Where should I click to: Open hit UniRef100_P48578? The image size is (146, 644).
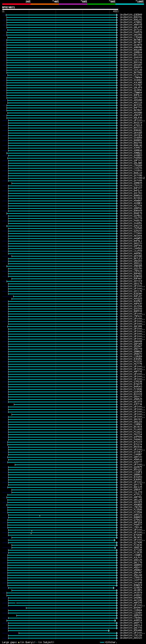click(x=131, y=32)
